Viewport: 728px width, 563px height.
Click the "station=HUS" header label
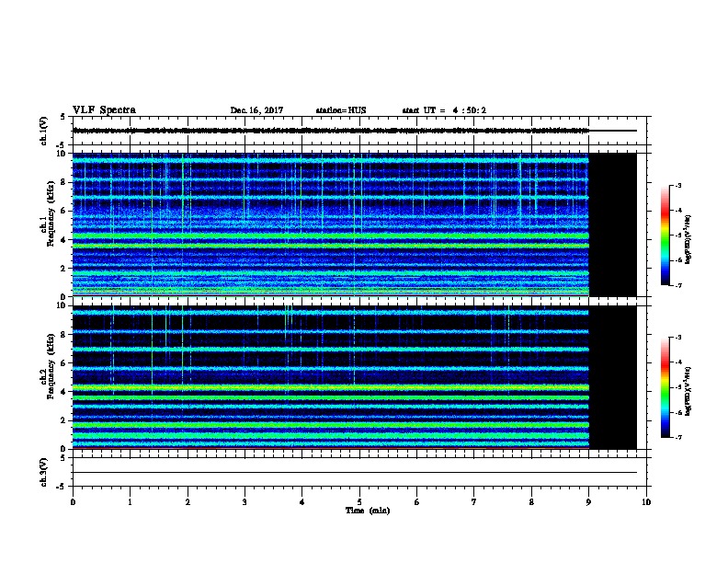click(341, 110)
